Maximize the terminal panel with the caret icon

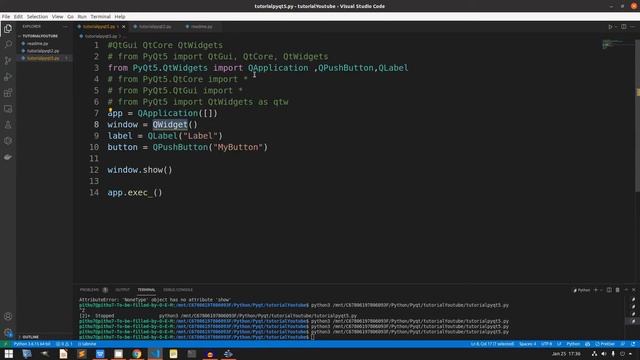pyautogui.click(x=626, y=290)
